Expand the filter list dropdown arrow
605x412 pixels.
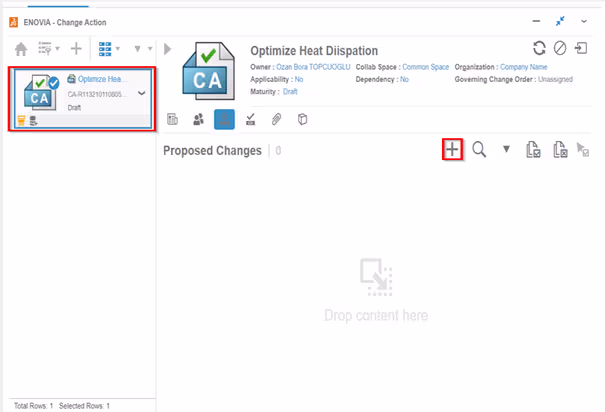tap(57, 49)
